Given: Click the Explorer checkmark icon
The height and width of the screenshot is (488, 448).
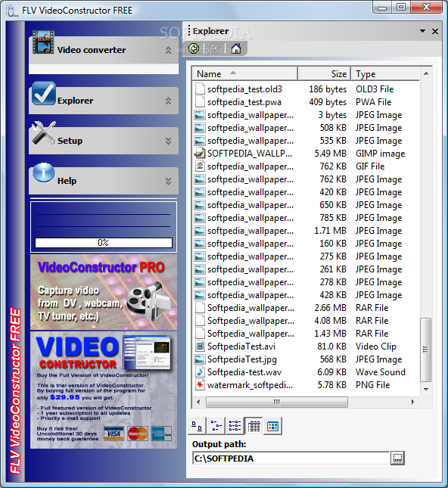Looking at the screenshot, I should (x=44, y=93).
